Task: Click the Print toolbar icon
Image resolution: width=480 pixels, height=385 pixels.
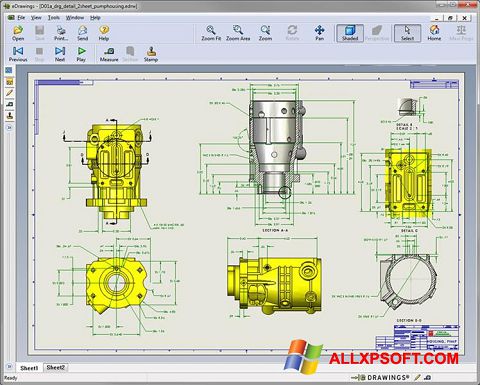Action: pos(61,33)
